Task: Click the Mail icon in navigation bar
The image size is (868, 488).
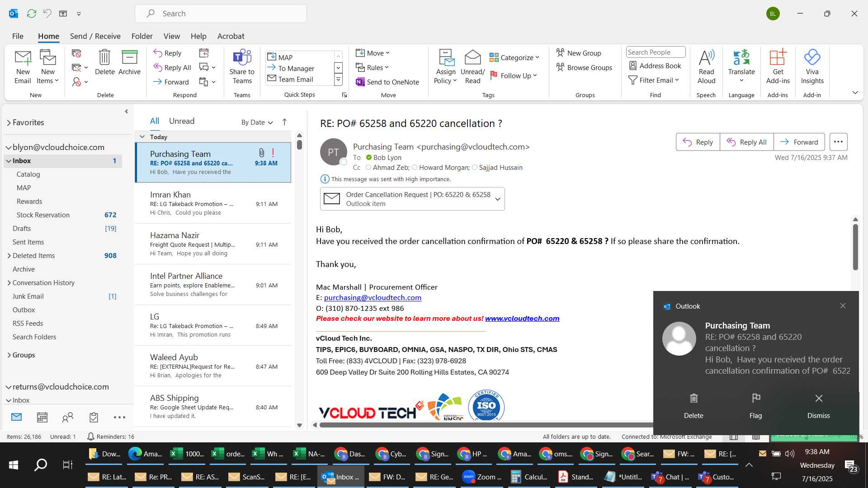Action: coord(16,417)
